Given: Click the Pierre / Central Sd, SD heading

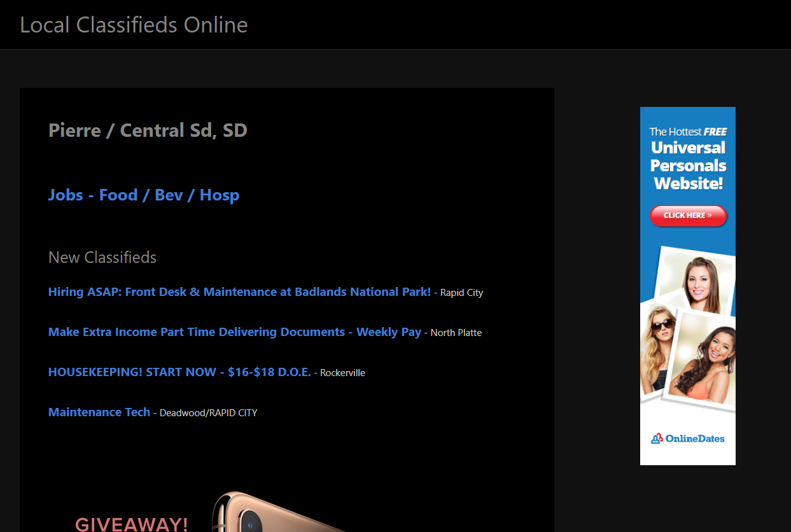Looking at the screenshot, I should (148, 130).
